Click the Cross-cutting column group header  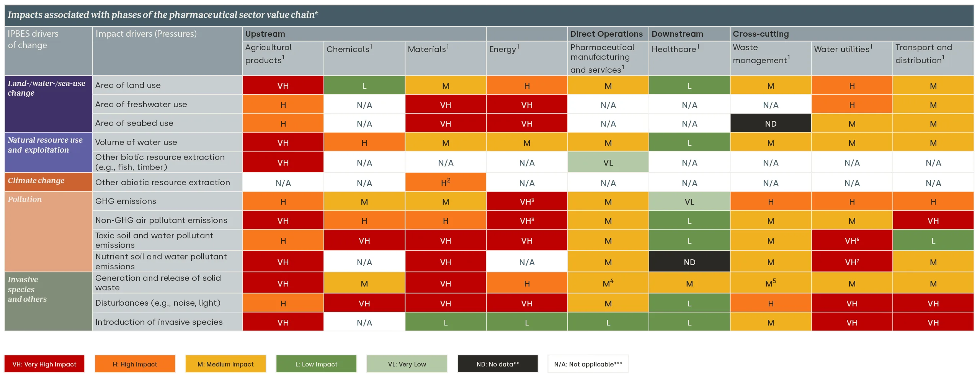click(x=761, y=34)
